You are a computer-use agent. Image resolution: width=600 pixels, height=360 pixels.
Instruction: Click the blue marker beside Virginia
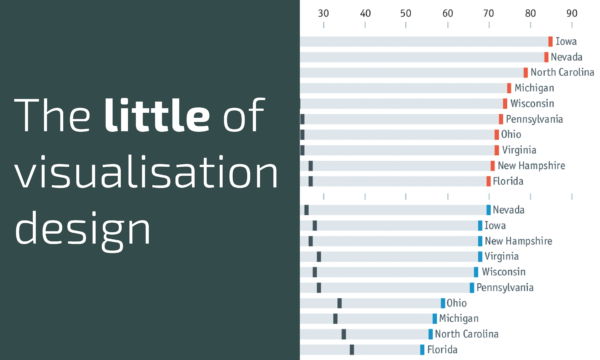480,256
